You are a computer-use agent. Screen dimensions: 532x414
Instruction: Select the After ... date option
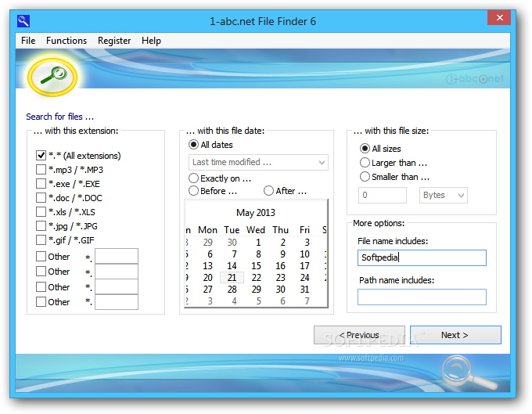pos(268,191)
